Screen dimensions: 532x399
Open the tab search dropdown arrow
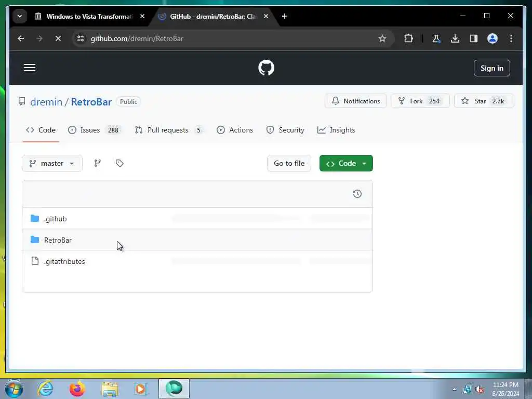click(x=20, y=16)
